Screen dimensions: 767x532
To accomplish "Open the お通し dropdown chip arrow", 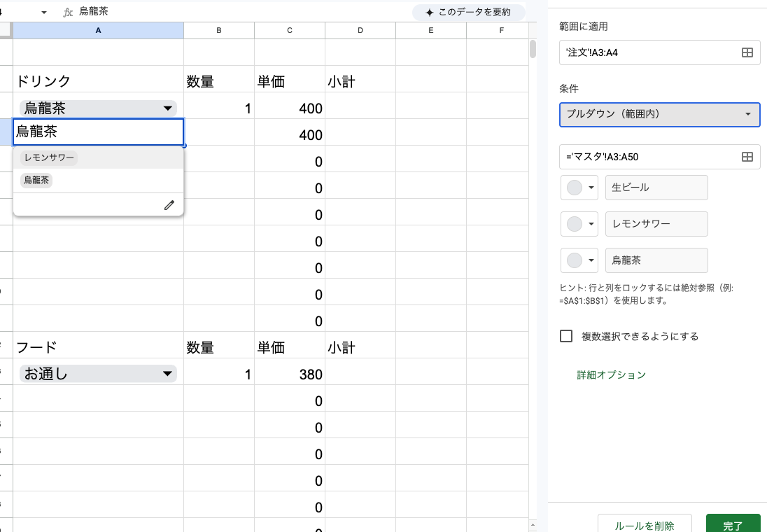I will (167, 374).
